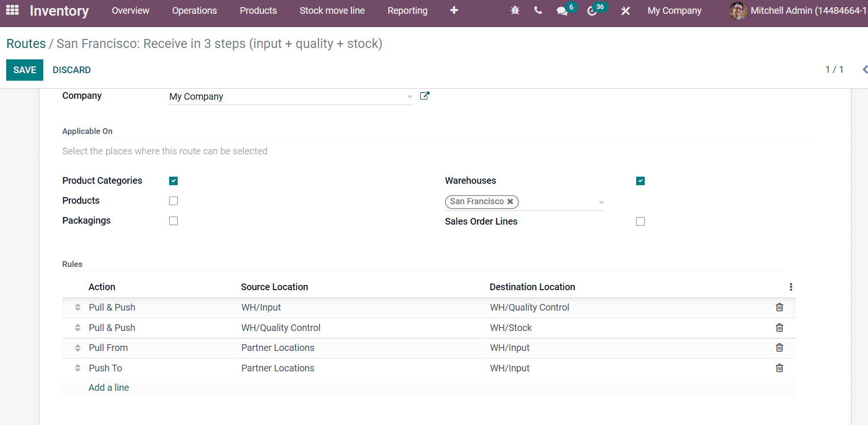This screenshot has width=868, height=425.
Task: Enable the Sales Order Lines checkbox
Action: 640,221
